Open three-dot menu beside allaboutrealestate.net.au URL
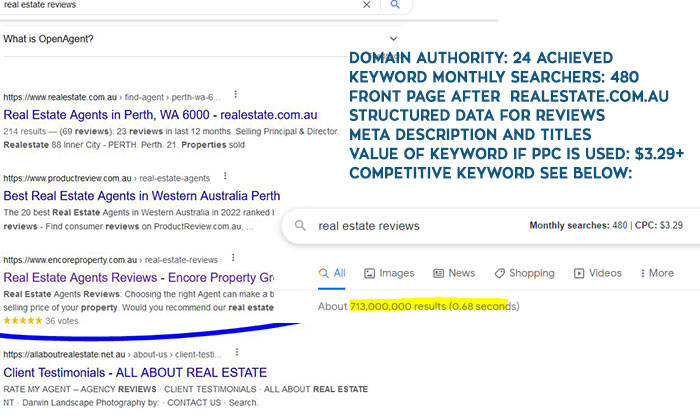The width and height of the screenshot is (700, 420). 237,352
